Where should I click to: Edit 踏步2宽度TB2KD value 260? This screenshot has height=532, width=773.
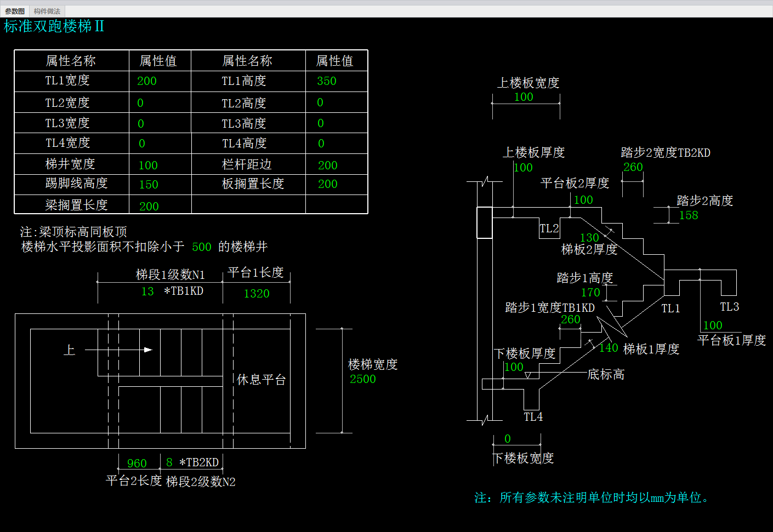coord(633,167)
